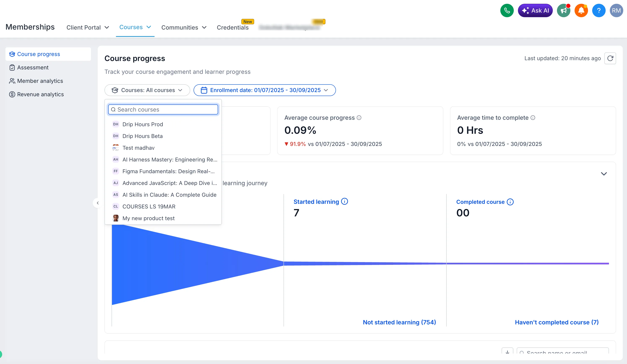Open the megaphone announcements icon
This screenshot has height=364, width=627.
click(563, 10)
